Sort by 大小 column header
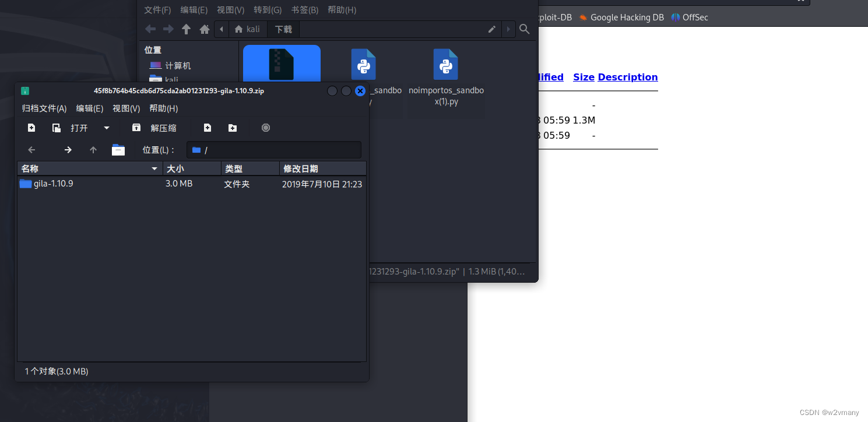 click(192, 168)
